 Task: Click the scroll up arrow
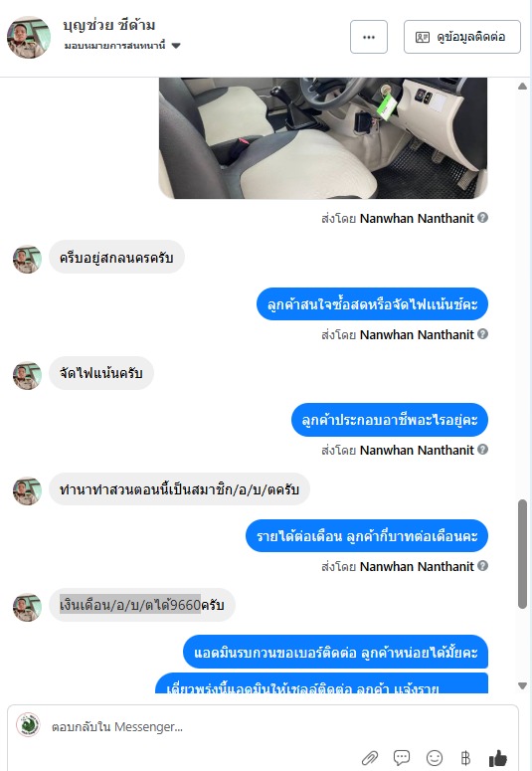[x=523, y=86]
